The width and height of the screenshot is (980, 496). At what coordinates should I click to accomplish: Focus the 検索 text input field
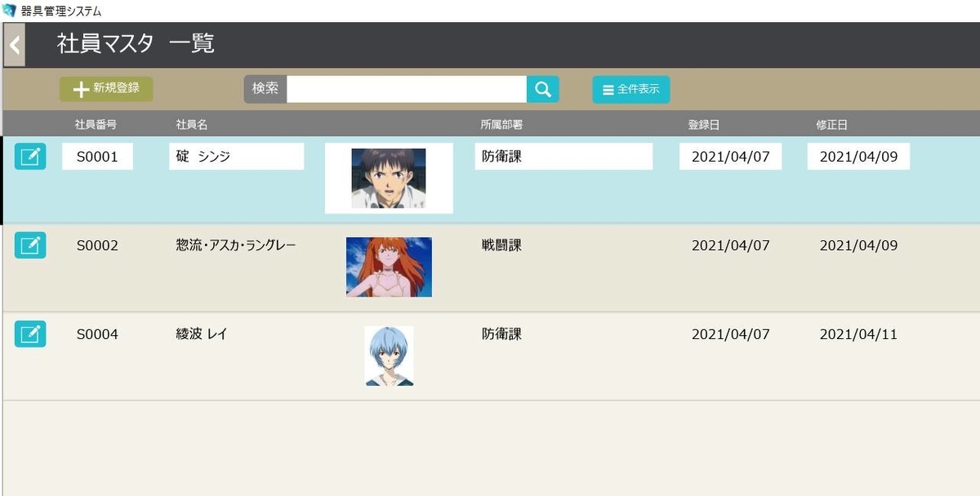[407, 89]
